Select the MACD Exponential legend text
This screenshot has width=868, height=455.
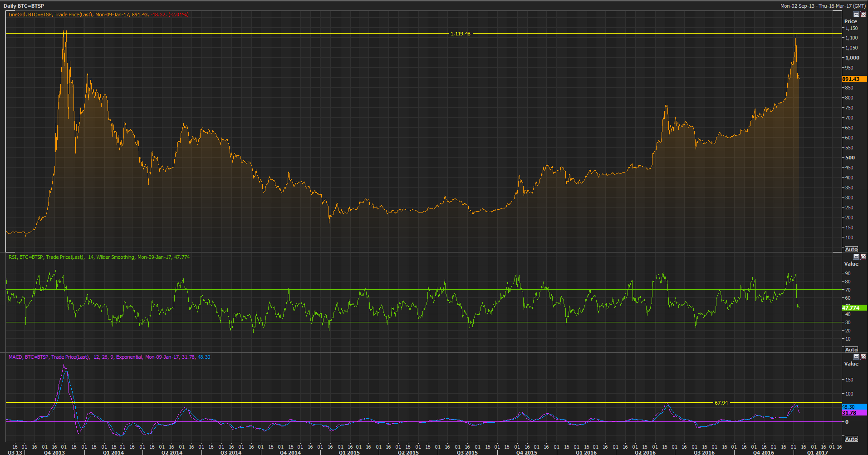tap(109, 357)
